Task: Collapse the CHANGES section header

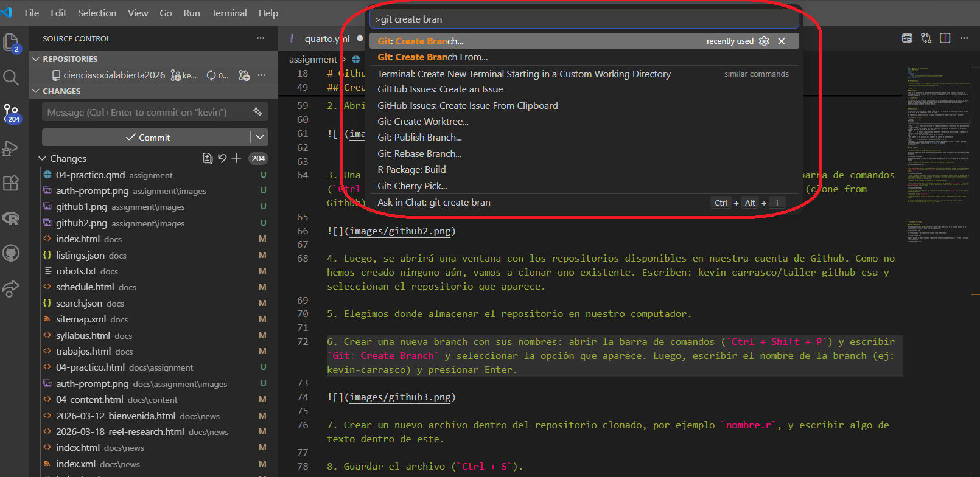Action: pos(35,91)
